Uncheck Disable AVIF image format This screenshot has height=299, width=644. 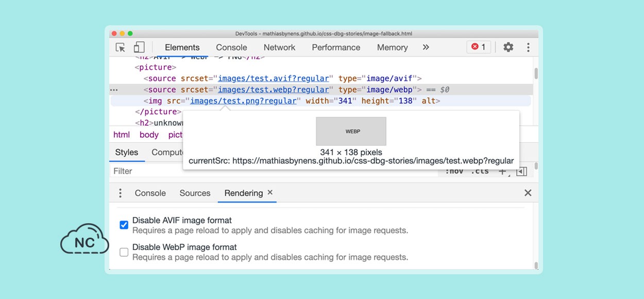pyautogui.click(x=124, y=225)
